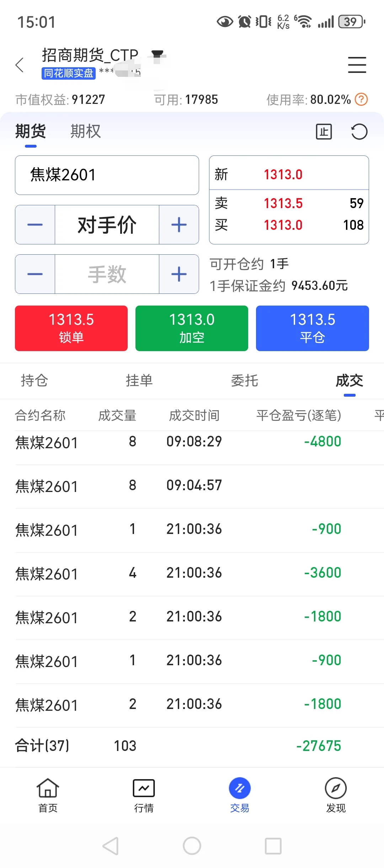Tap 新 latest price 1313.0

pyautogui.click(x=283, y=175)
